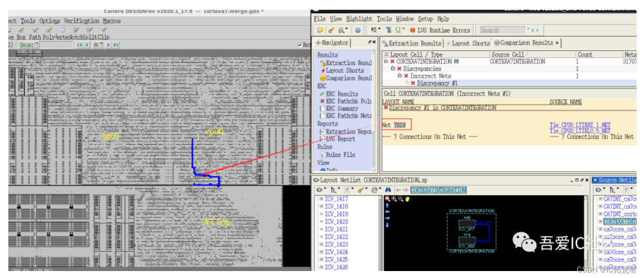644x278 pixels.
Task: Click the blue gear settings icon
Action: pos(358,30)
